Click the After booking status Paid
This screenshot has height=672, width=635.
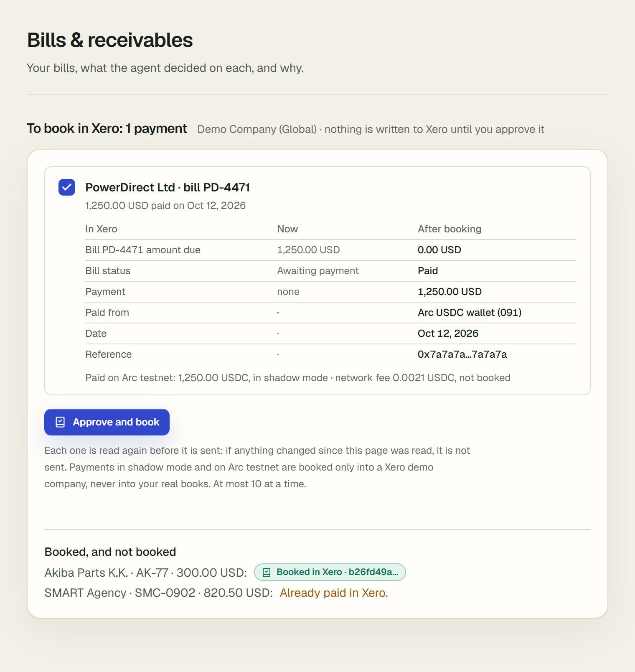428,271
